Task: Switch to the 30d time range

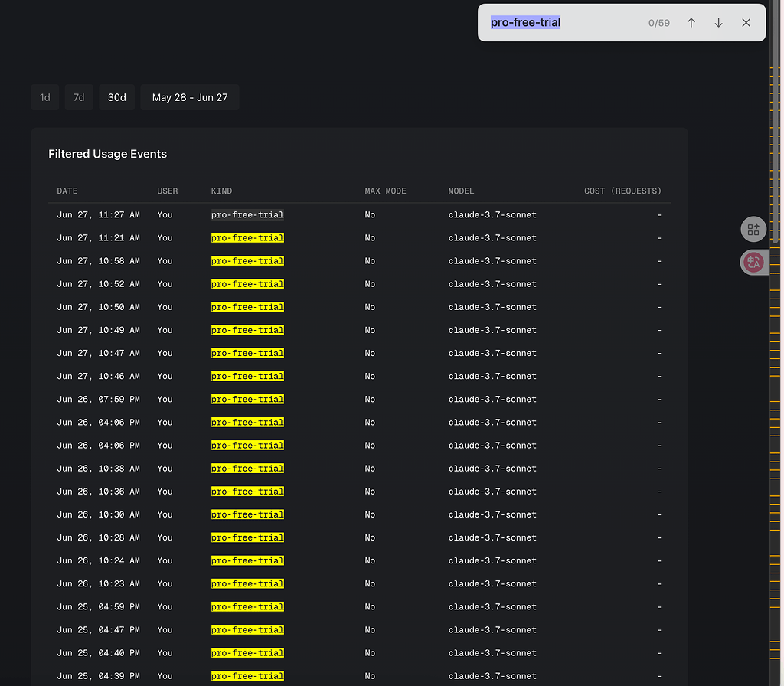Action: (x=117, y=97)
